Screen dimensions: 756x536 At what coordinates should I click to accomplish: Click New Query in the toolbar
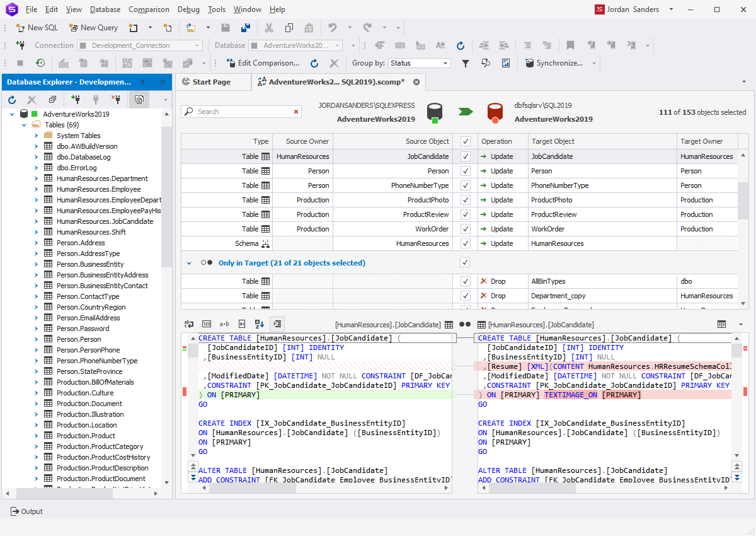(x=93, y=27)
